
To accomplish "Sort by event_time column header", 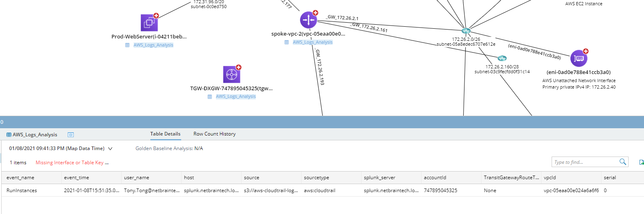I will click(x=92, y=178).
